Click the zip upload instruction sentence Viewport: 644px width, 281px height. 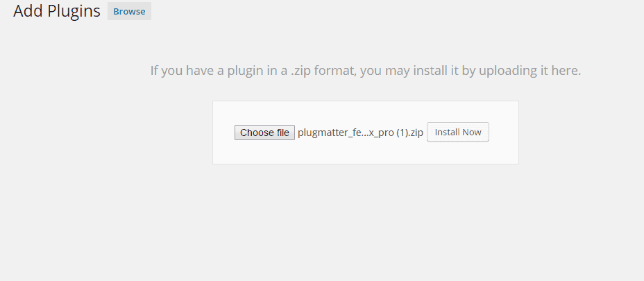pyautogui.click(x=366, y=71)
